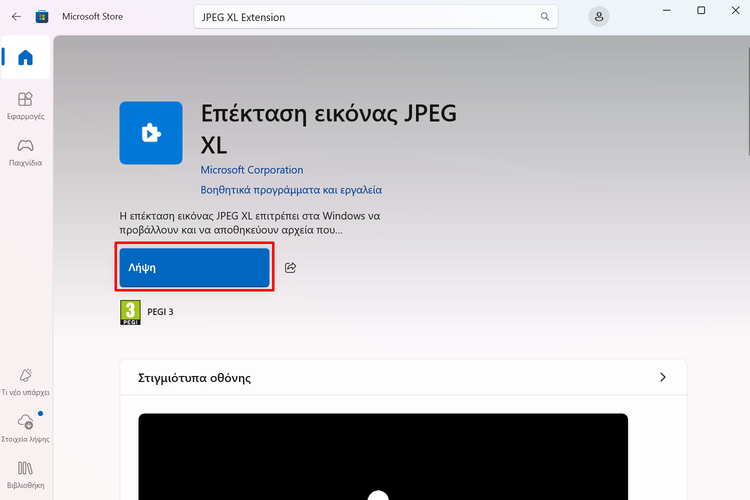Click the Λήψη download button
The image size is (750, 500).
194,267
